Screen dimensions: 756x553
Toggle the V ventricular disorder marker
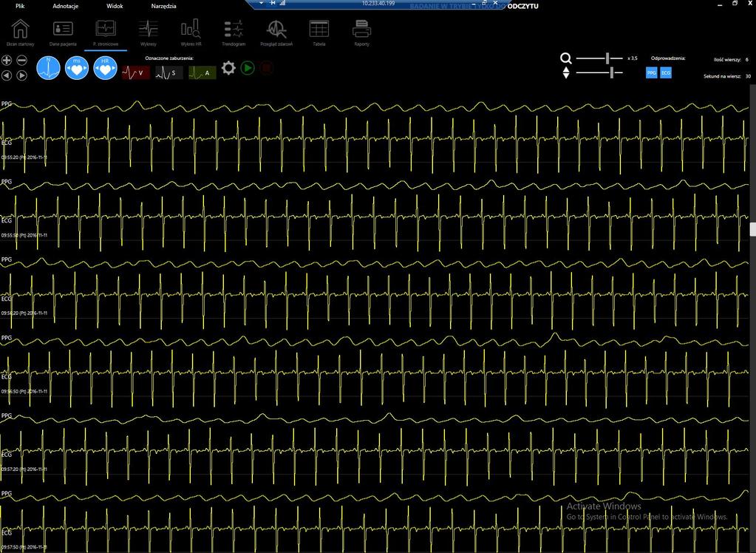point(135,73)
